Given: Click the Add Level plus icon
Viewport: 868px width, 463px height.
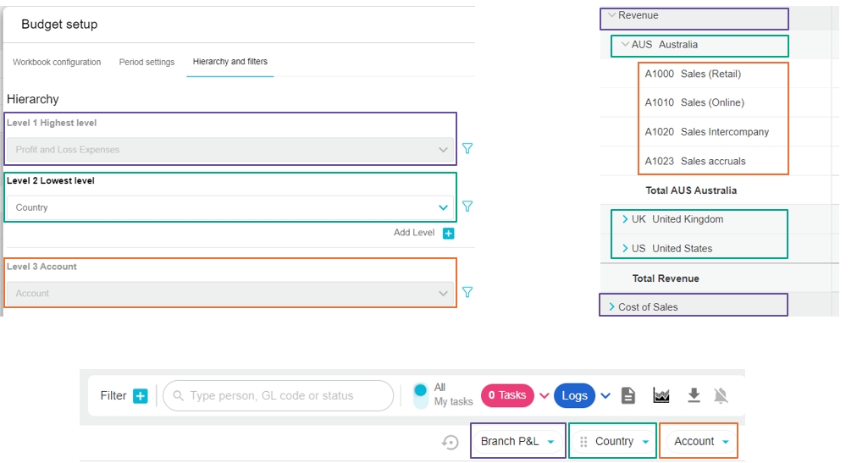Looking at the screenshot, I should click(x=449, y=234).
